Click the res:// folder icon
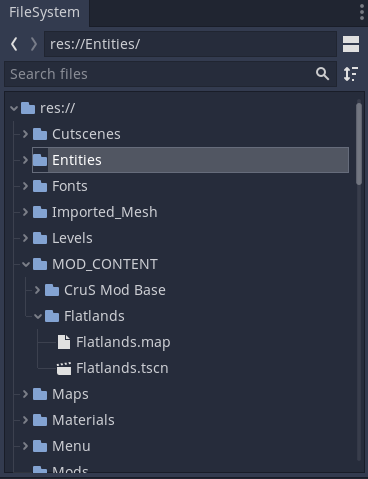 [28, 108]
